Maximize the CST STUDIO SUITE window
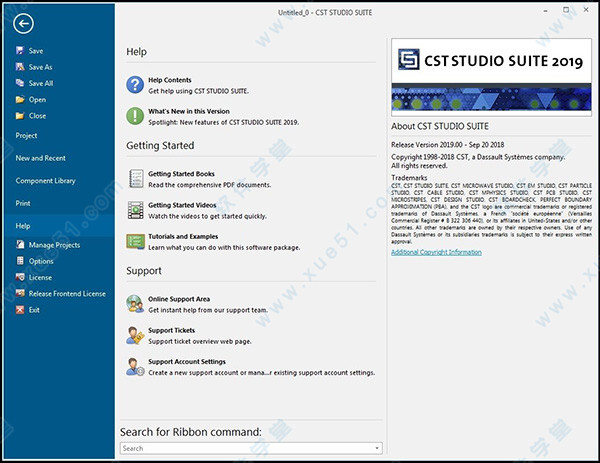This screenshot has width=600, height=463. pyautogui.click(x=566, y=10)
